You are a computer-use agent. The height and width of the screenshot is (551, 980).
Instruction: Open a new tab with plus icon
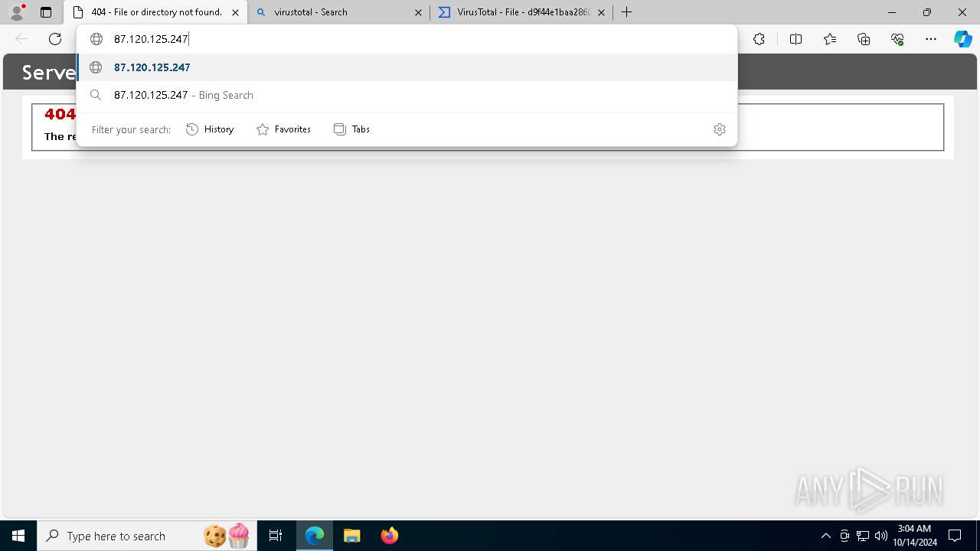tap(627, 12)
